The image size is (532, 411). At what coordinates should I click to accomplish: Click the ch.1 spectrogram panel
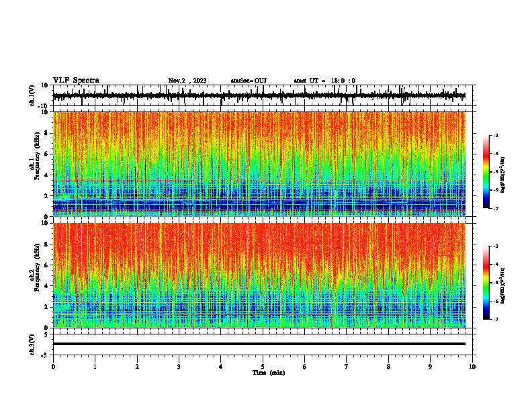click(259, 164)
